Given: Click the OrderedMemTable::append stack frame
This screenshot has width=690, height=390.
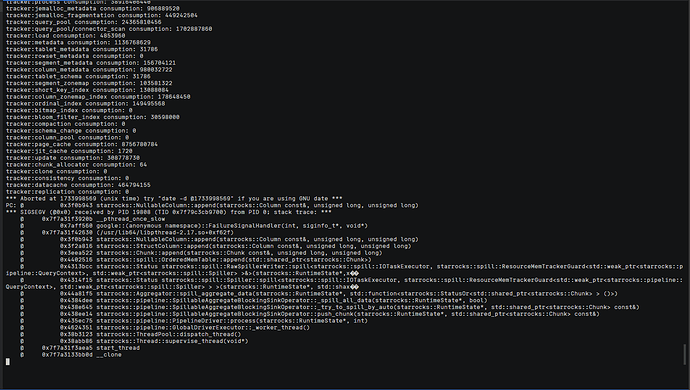Looking at the screenshot, I should pos(196,260).
